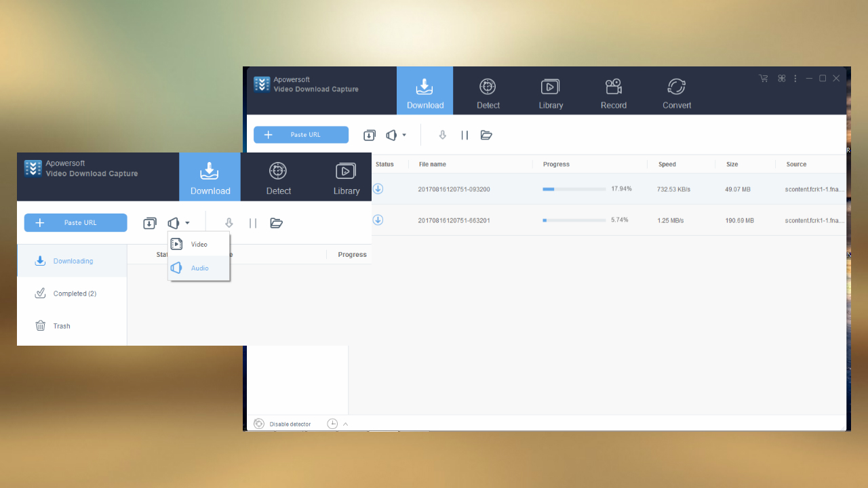Toggle the Disable detector option
This screenshot has height=488, width=868.
tap(290, 424)
